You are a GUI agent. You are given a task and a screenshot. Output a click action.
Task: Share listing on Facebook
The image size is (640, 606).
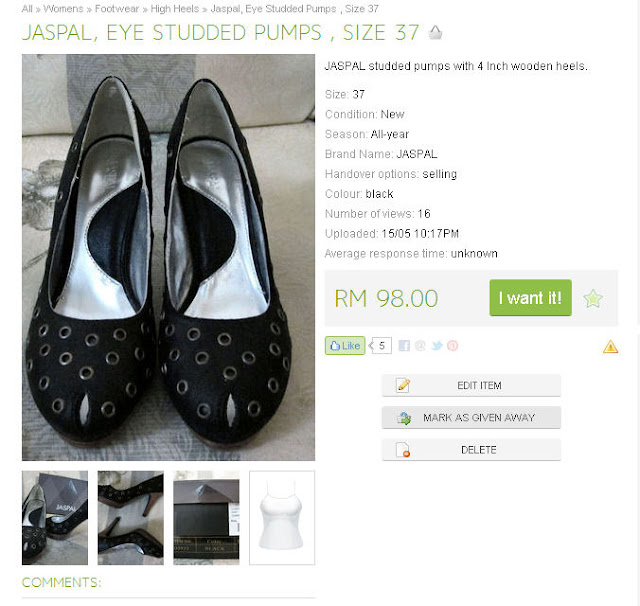404,346
